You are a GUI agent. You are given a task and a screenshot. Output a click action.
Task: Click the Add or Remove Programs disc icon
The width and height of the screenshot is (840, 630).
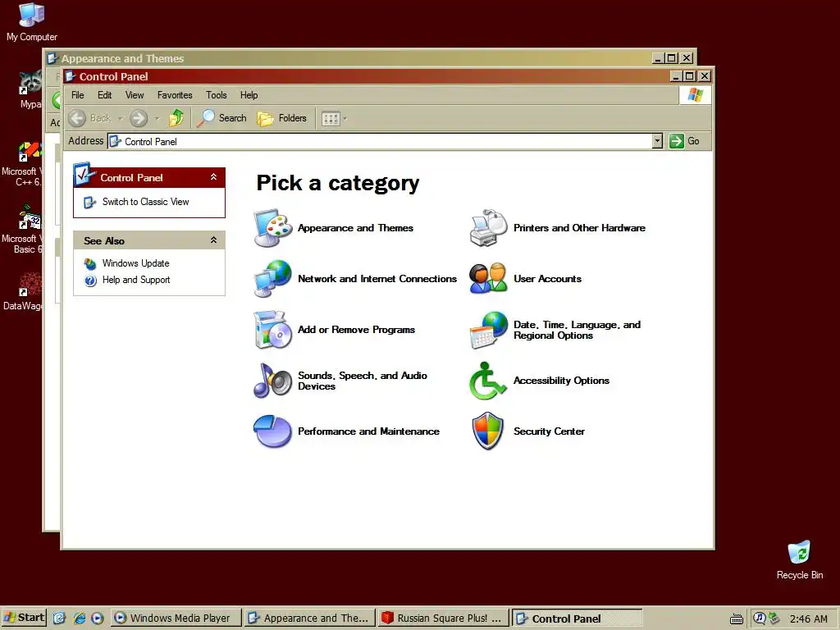coord(272,330)
